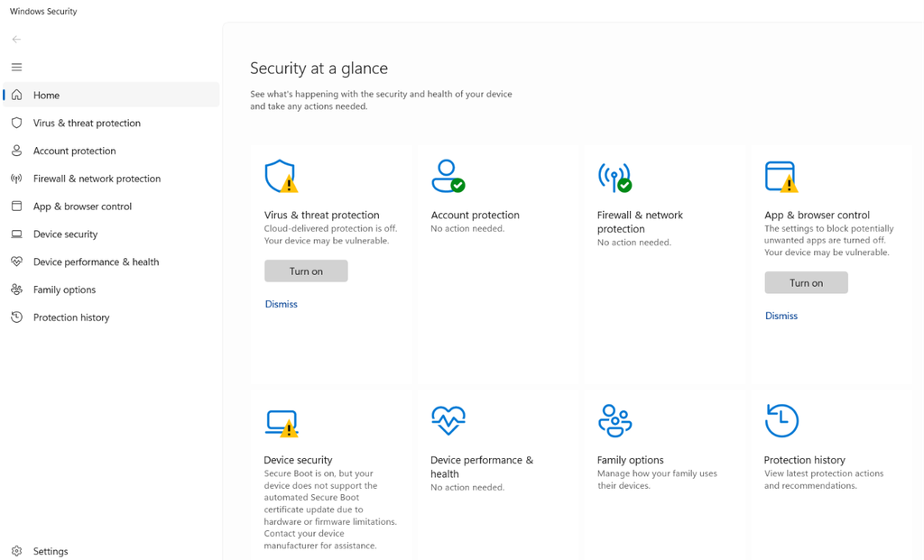The image size is (924, 560).
Task: Click the Family options tile title
Action: pyautogui.click(x=630, y=460)
